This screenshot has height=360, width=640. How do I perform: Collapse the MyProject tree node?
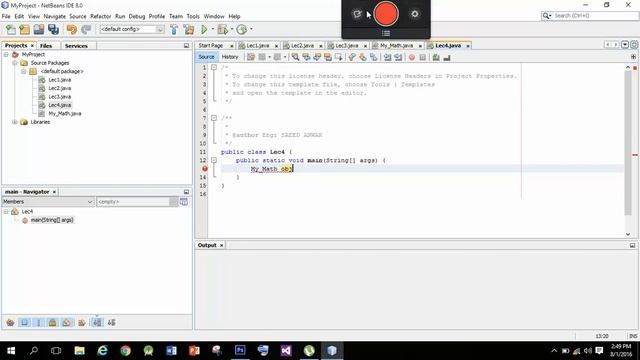(6, 54)
